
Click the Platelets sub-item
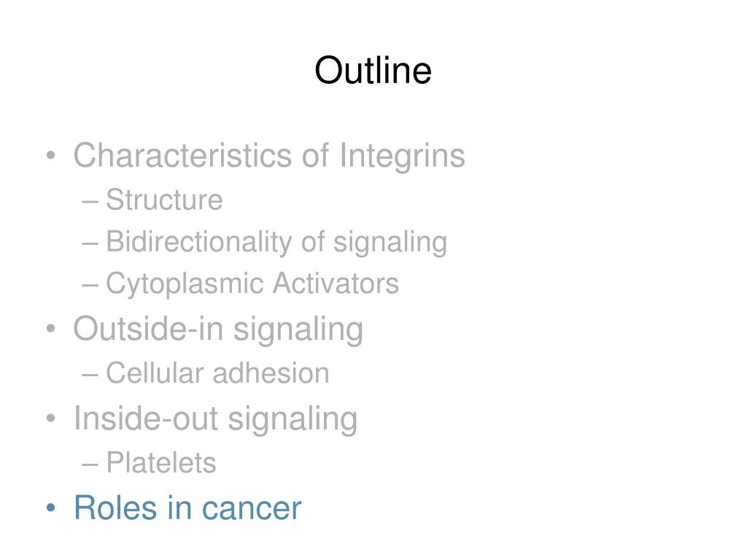point(161,463)
